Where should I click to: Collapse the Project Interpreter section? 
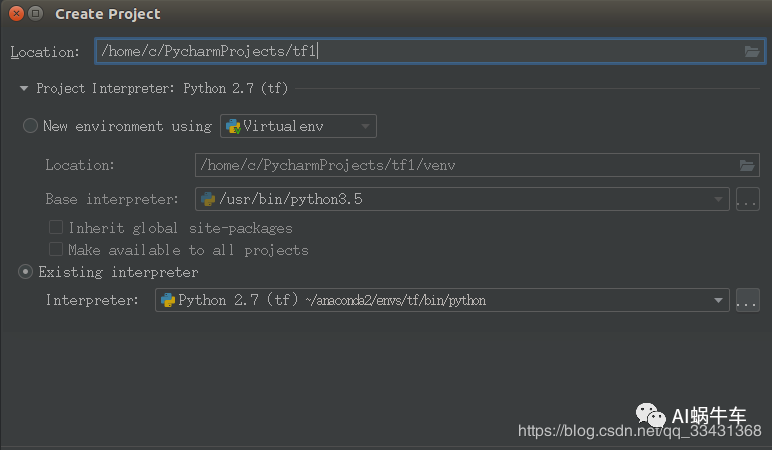point(24,89)
